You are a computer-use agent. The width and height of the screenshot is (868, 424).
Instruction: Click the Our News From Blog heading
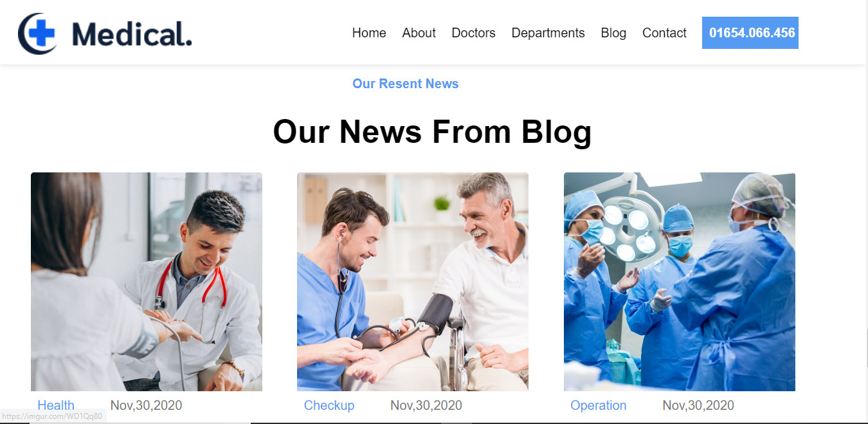coord(432,131)
